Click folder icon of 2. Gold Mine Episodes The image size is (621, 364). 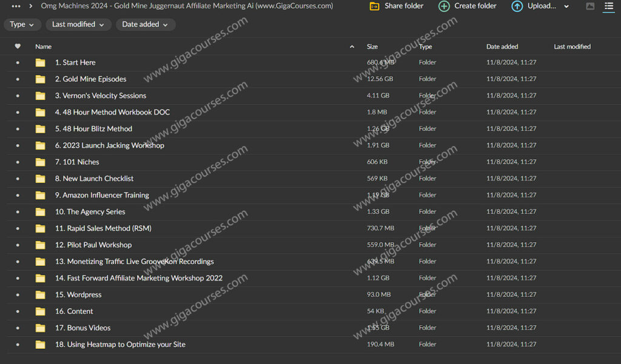coord(41,79)
